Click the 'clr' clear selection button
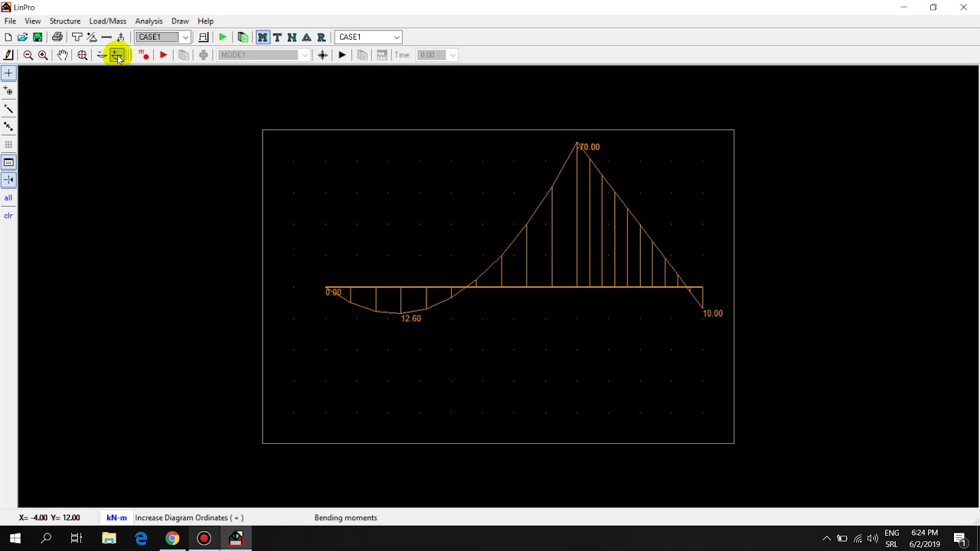This screenshot has height=551, width=980. (8, 216)
